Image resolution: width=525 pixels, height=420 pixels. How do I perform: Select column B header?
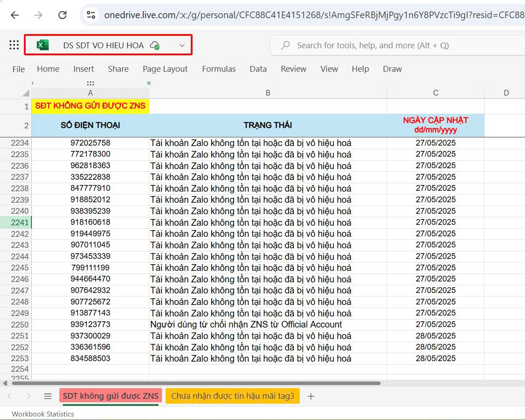(268, 93)
